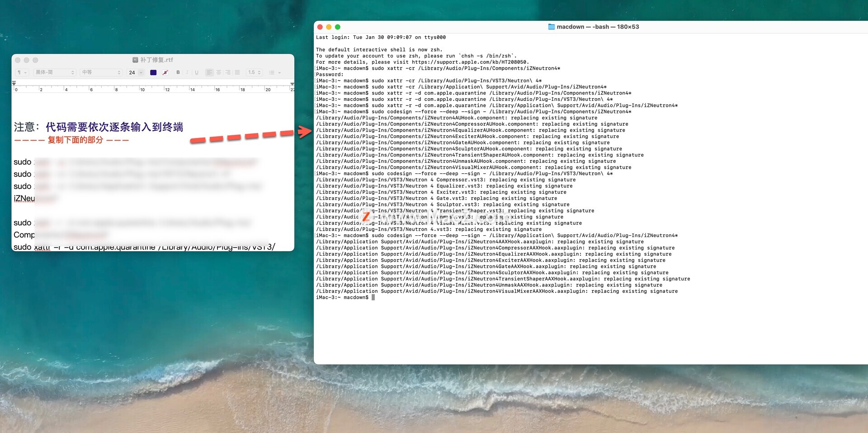
Task: Click Terminal title 'macdown — -bash — 180×53'
Action: (x=598, y=27)
